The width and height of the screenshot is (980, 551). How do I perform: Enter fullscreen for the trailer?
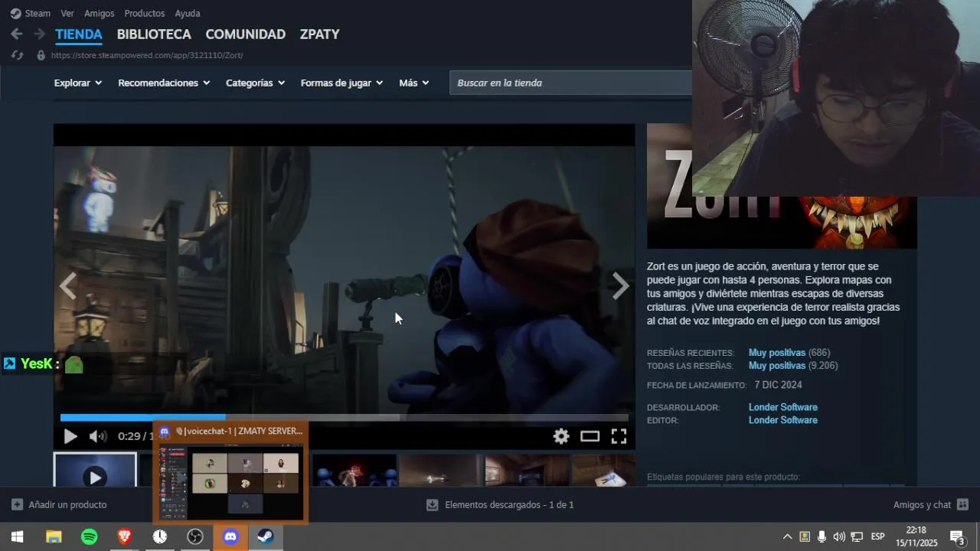[619, 436]
